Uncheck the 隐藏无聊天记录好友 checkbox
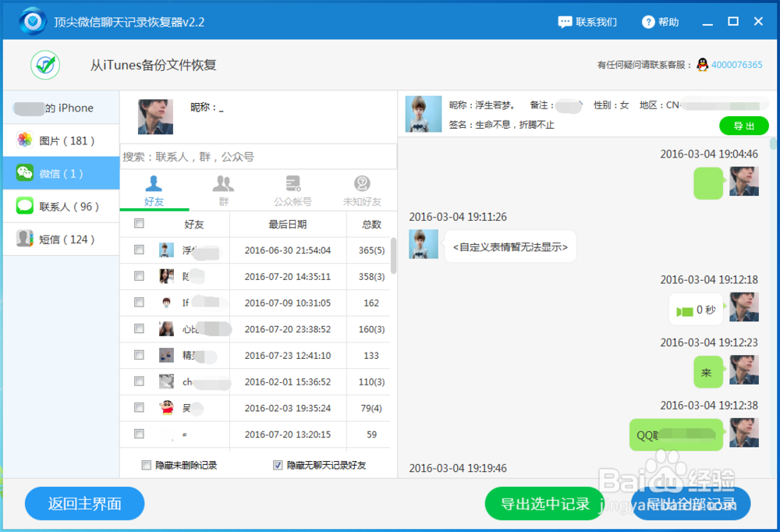The image size is (780, 532). point(278,465)
